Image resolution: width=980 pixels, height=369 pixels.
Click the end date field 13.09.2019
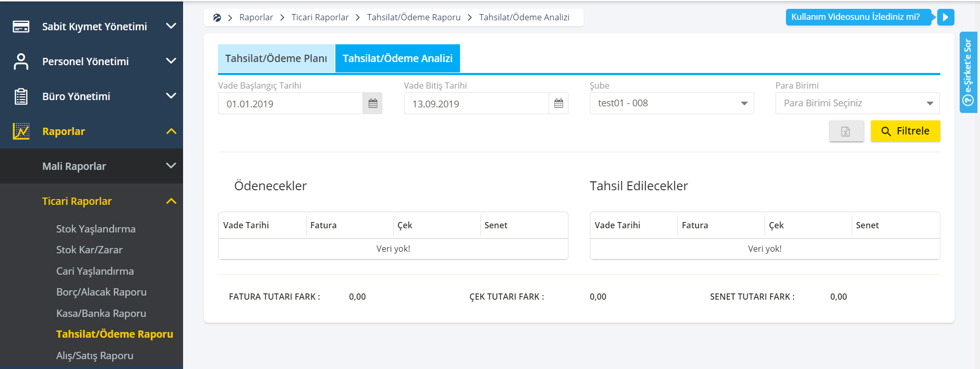tap(476, 103)
